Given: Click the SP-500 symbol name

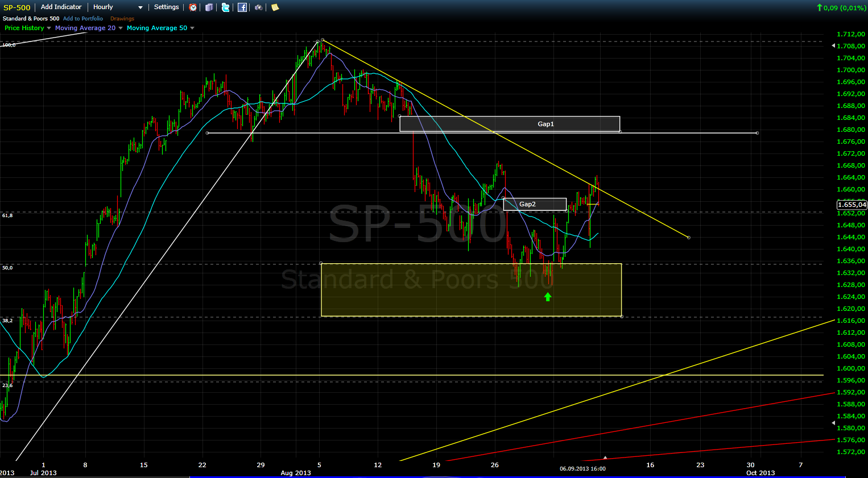Looking at the screenshot, I should (17, 7).
